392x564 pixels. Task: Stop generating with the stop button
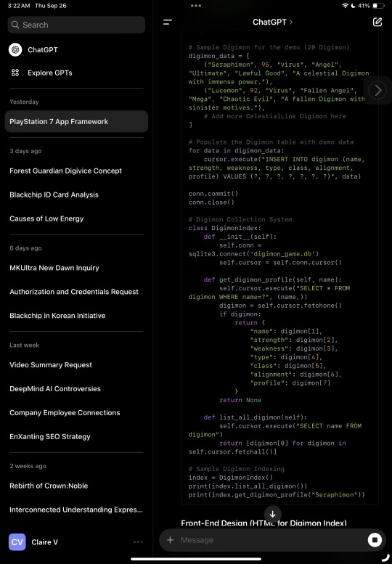(375, 540)
